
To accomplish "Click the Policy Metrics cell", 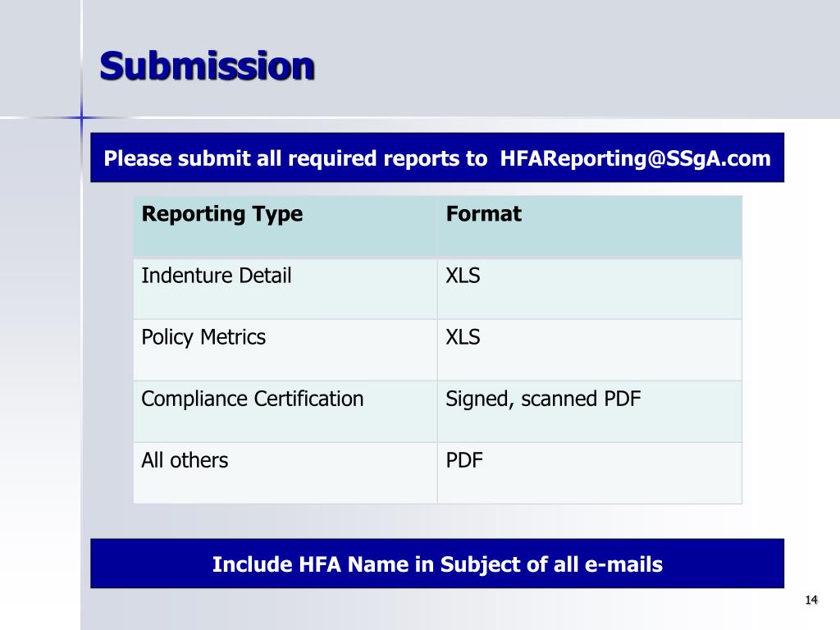I will (285, 350).
